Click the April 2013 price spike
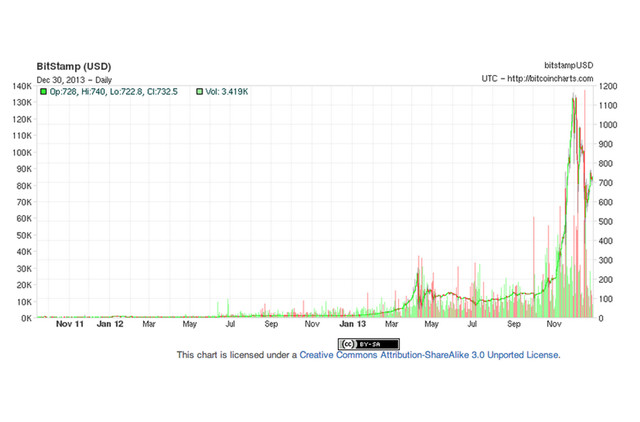This screenshot has width=640, height=422. coord(417,259)
